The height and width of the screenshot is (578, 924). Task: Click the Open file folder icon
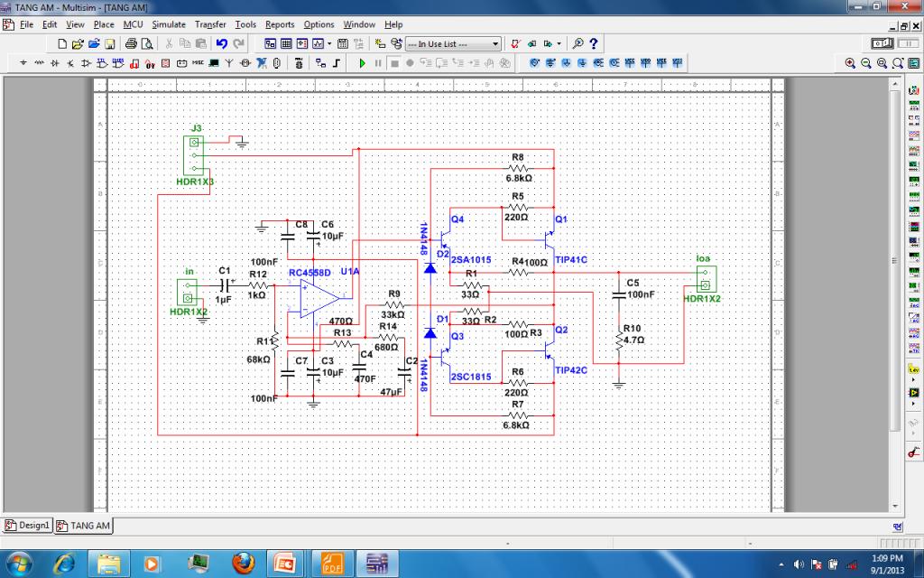coord(78,43)
